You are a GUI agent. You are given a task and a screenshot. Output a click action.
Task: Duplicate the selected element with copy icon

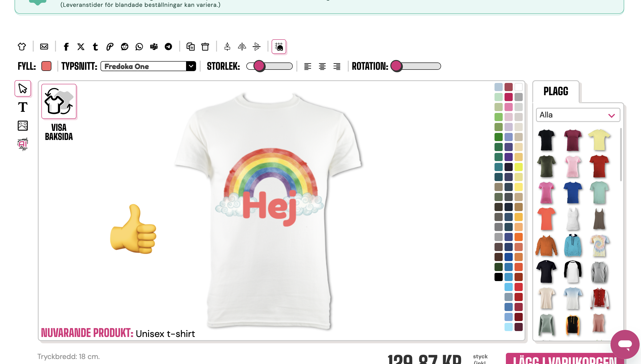190,47
